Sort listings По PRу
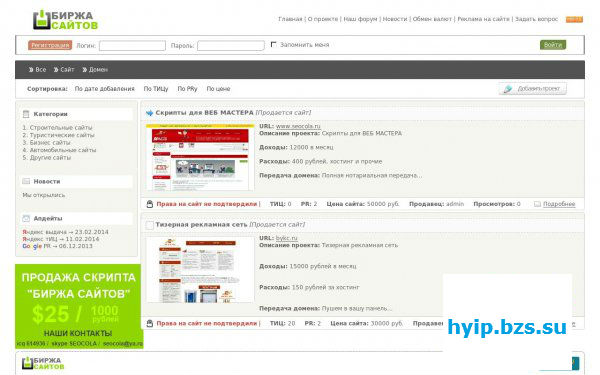This screenshot has width=600, height=375. point(187,89)
